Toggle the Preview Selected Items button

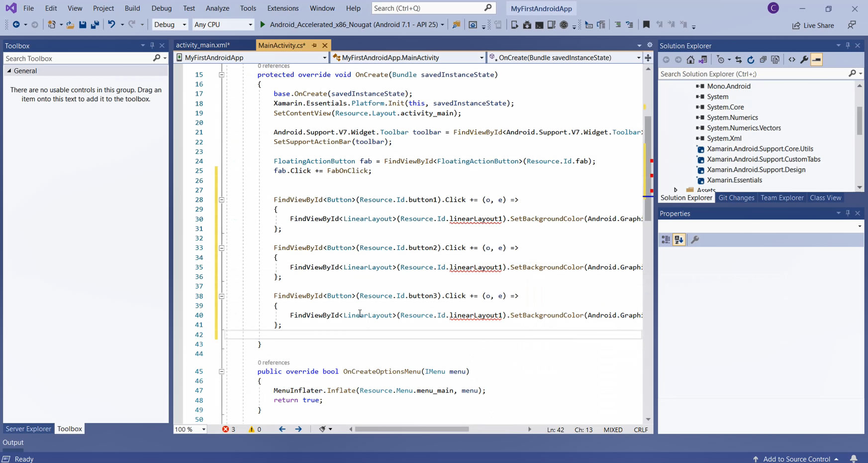[816, 60]
